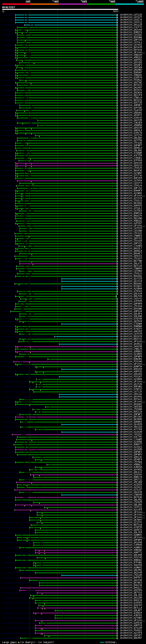Image resolution: width=146 pixels, height=644 pixels.
Task: Click the orange ~40% legend segment
Action: tap(45, 4)
